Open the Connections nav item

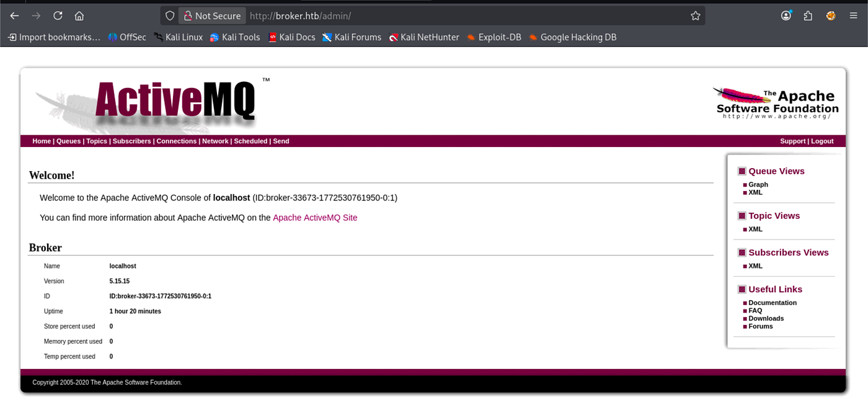[177, 141]
